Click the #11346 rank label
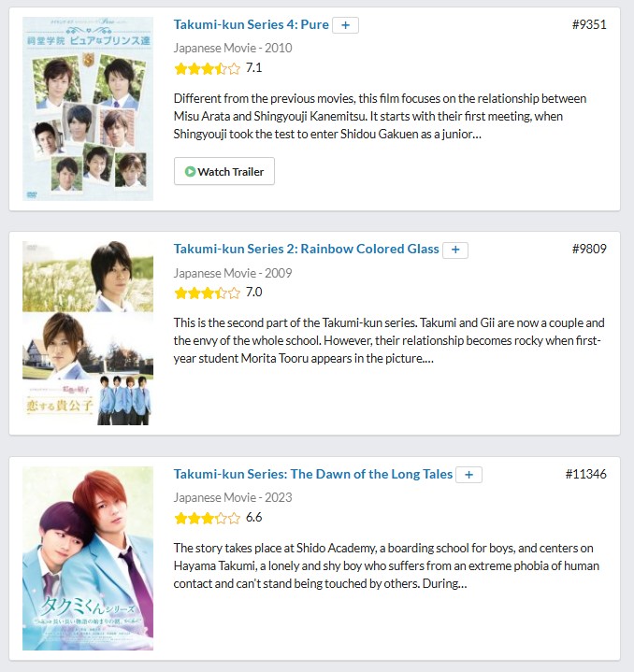The width and height of the screenshot is (634, 672). [x=586, y=474]
